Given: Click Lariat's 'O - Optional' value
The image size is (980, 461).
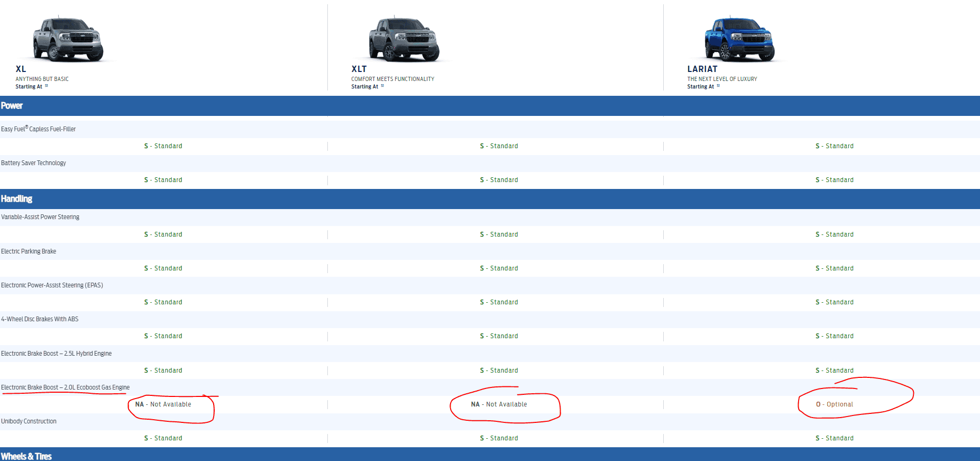Looking at the screenshot, I should click(x=835, y=404).
